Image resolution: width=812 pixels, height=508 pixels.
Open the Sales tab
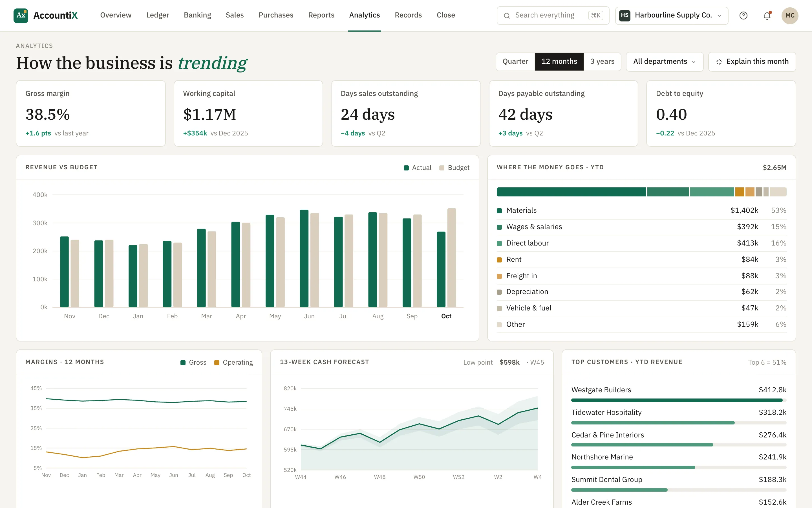(235, 15)
